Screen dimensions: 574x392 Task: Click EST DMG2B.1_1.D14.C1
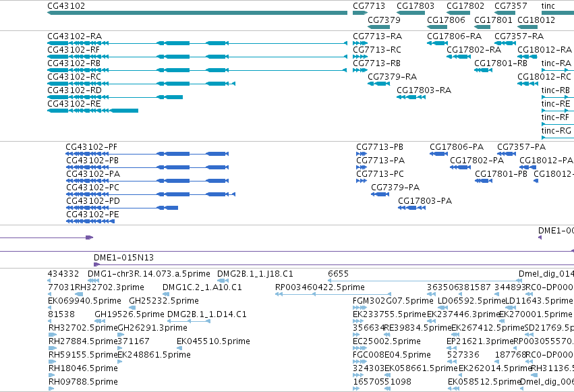[189, 321]
